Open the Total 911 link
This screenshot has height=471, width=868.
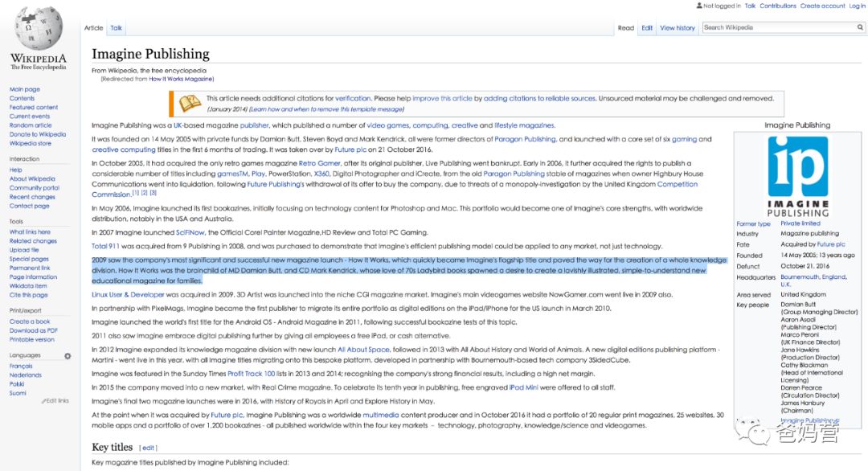tap(105, 246)
